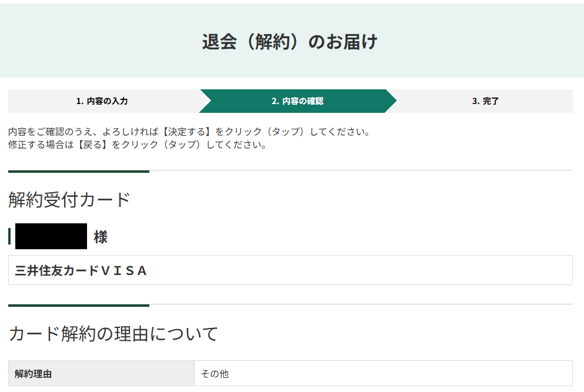
Task: Click the 様 honorific after the name
Action: click(101, 237)
